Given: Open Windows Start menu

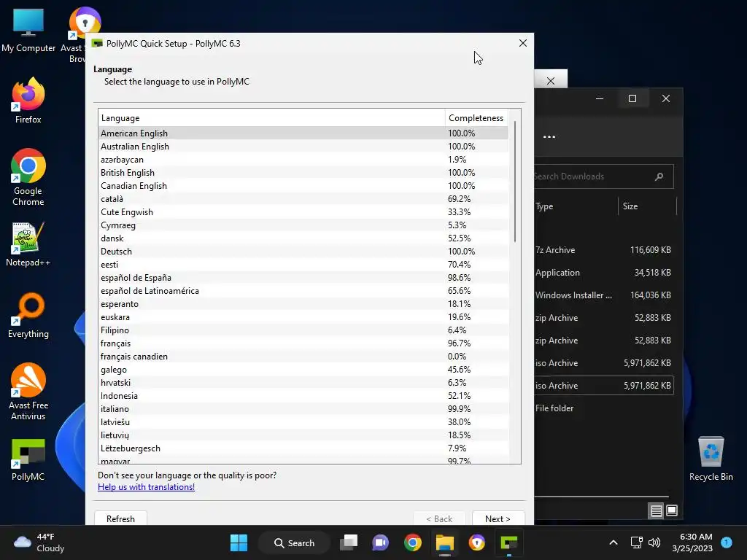Looking at the screenshot, I should [239, 542].
